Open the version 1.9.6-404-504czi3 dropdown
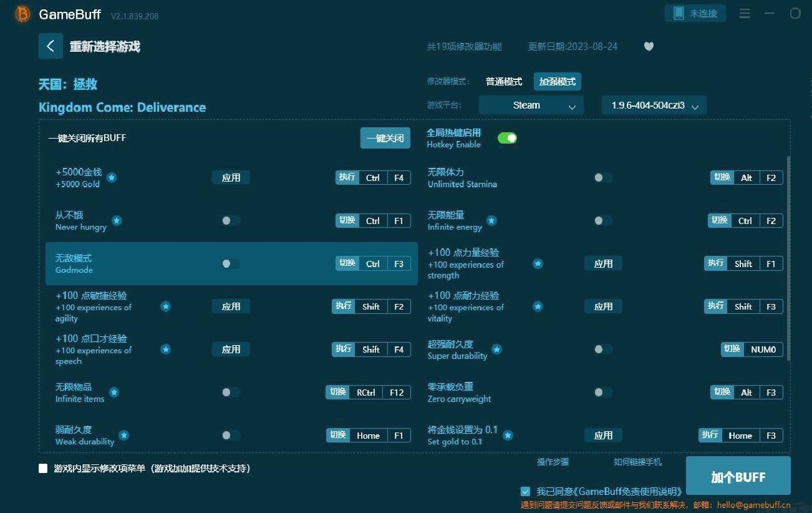Screen dimensions: 812x513 click(x=654, y=105)
